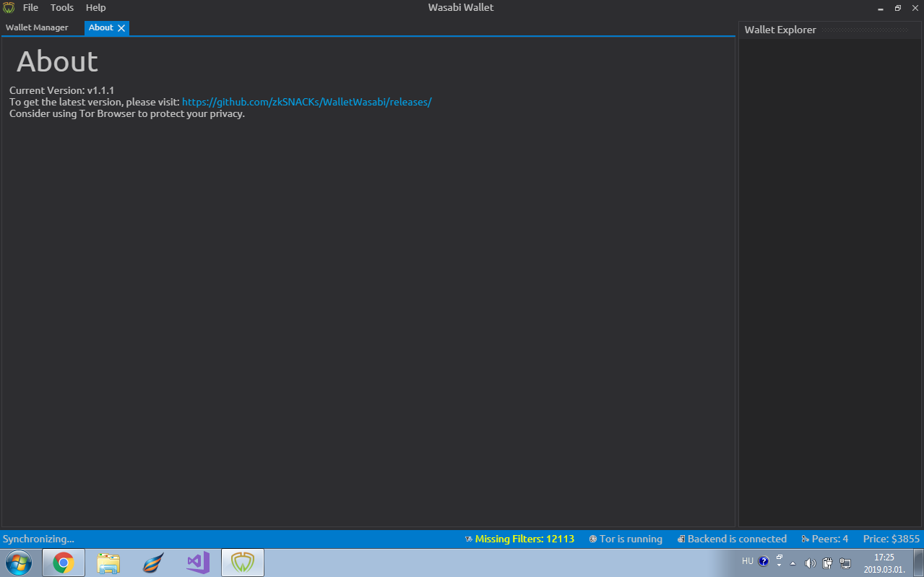Open the volume speaker tray icon

(x=810, y=563)
